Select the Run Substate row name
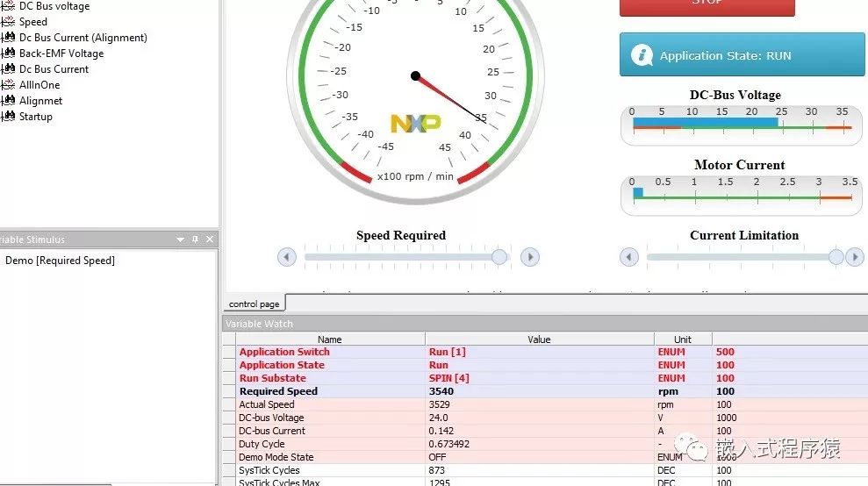 pos(272,378)
